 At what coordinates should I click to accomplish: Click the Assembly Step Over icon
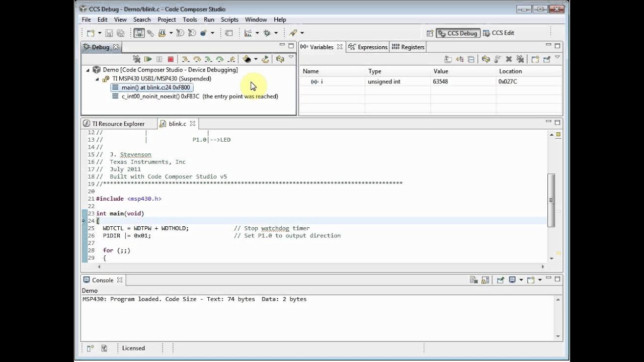[220, 59]
